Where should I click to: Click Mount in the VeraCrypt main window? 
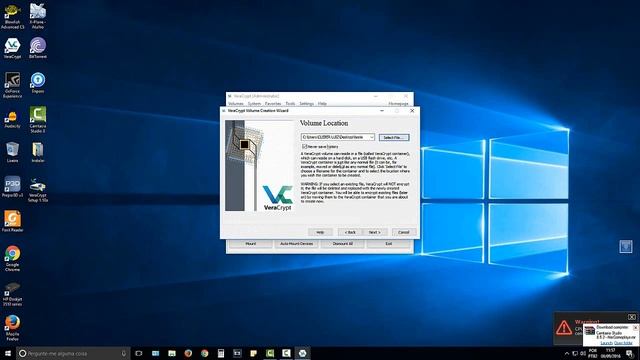point(251,244)
